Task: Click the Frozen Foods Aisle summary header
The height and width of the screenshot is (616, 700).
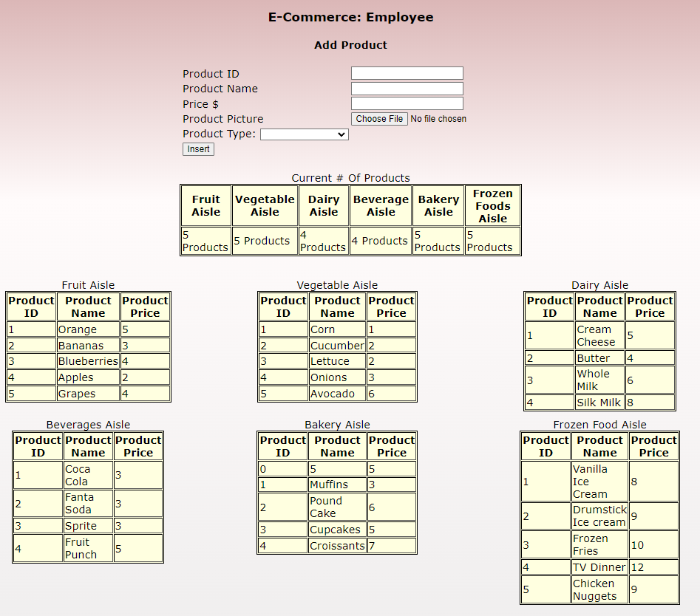Action: [x=492, y=205]
